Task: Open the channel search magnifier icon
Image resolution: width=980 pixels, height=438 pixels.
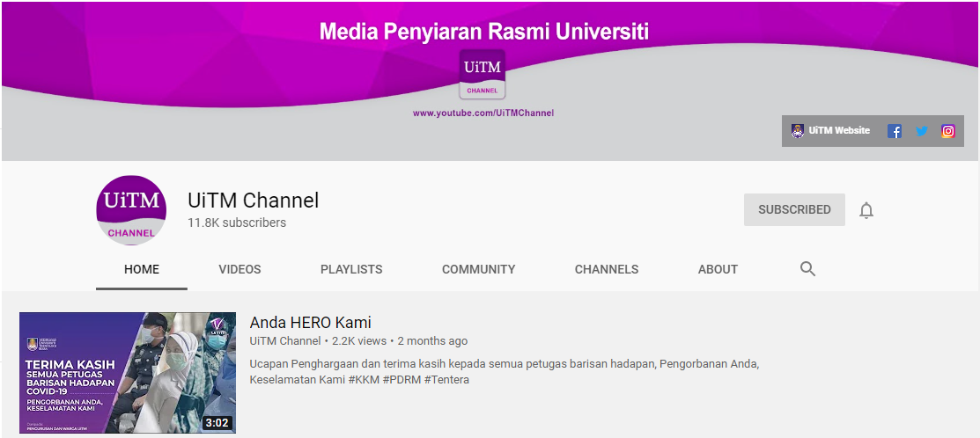Action: coord(807,269)
